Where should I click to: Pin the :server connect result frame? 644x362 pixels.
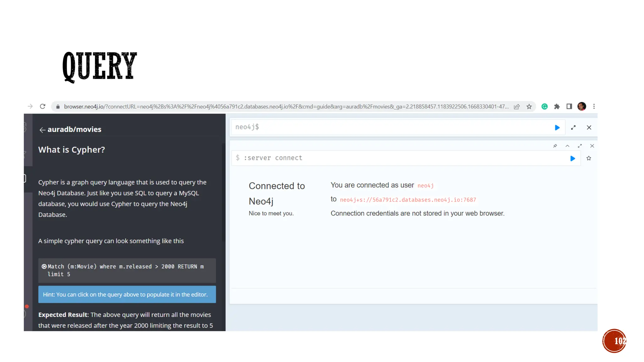pyautogui.click(x=555, y=146)
